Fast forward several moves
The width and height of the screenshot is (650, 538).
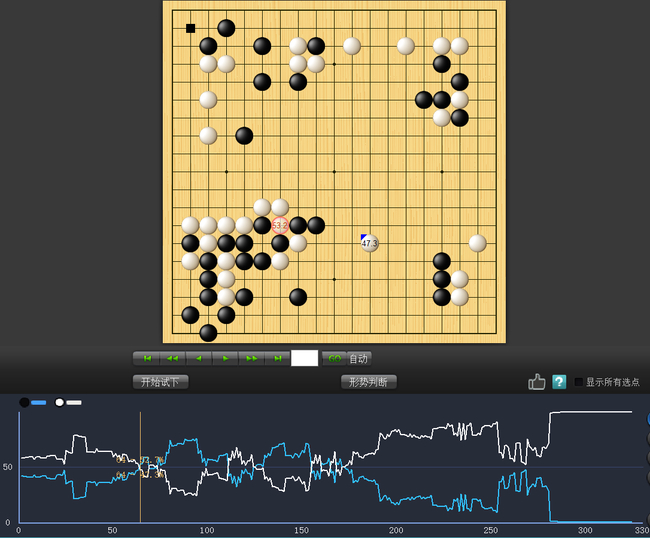click(252, 359)
